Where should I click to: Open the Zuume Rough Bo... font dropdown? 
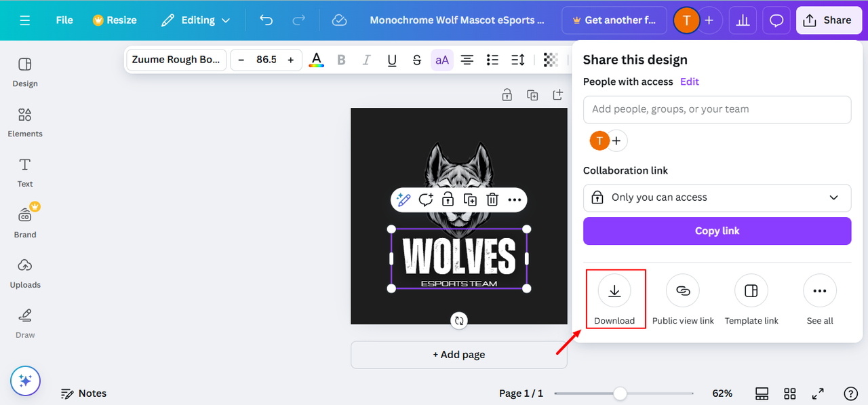pos(176,60)
